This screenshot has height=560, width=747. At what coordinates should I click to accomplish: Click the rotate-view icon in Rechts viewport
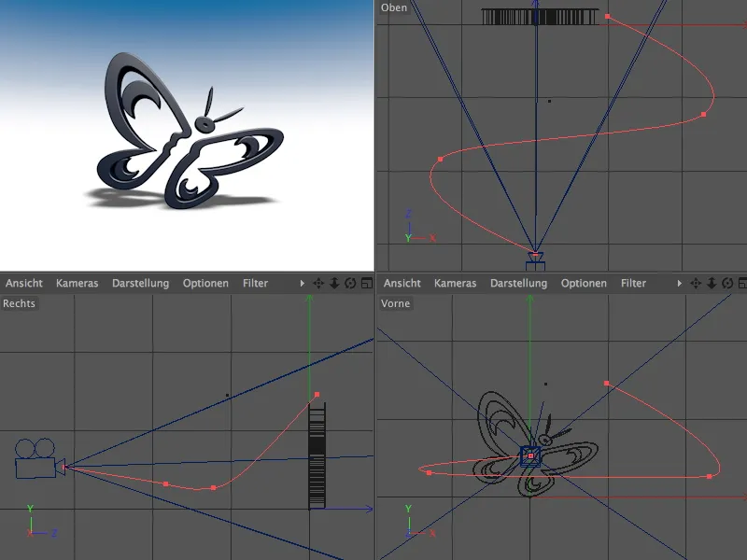(350, 284)
